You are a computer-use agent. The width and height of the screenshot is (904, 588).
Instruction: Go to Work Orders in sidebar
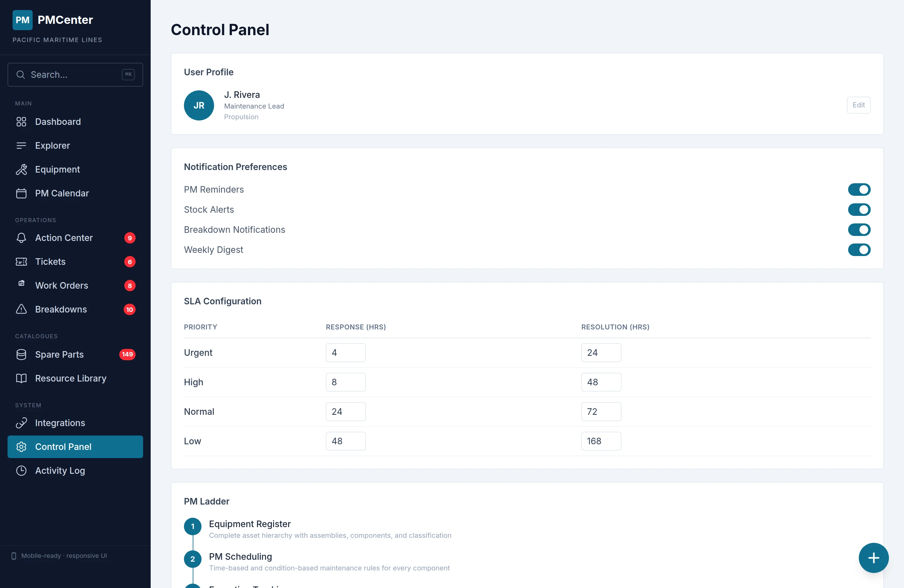pyautogui.click(x=62, y=286)
